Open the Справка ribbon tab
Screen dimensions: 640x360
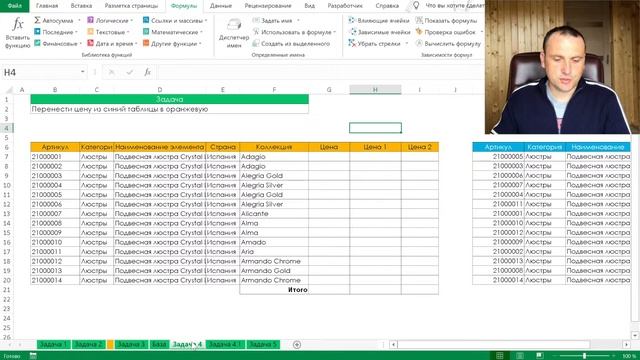tap(387, 6)
